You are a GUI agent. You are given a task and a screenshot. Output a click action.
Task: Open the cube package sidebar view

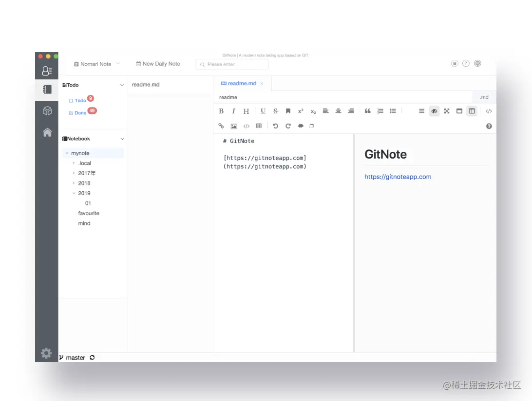click(x=47, y=111)
